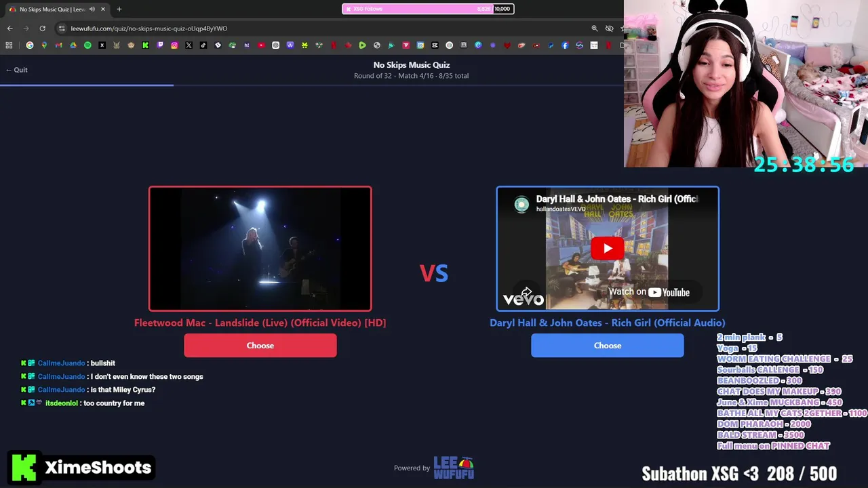Screen dimensions: 868x488
Task: Choose Daryl Hall & John Oates - Rich Girl
Action: coord(608,346)
